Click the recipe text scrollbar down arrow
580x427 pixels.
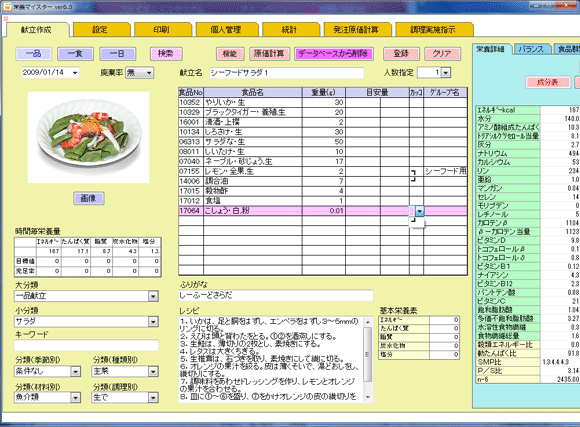coord(368,397)
